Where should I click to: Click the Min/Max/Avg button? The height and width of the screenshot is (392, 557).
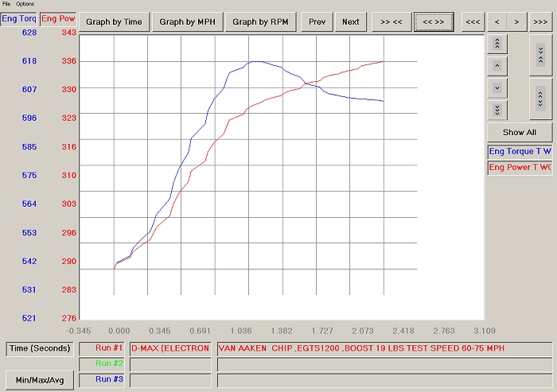coord(40,380)
